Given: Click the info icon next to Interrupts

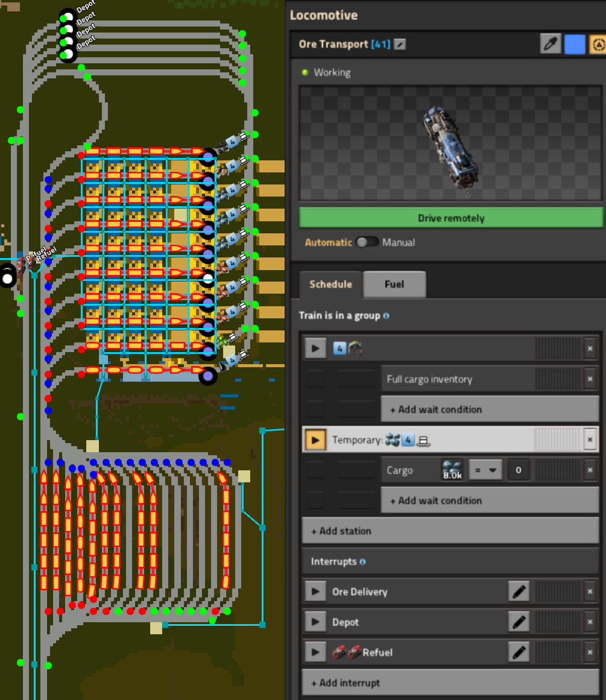Looking at the screenshot, I should pyautogui.click(x=362, y=561).
